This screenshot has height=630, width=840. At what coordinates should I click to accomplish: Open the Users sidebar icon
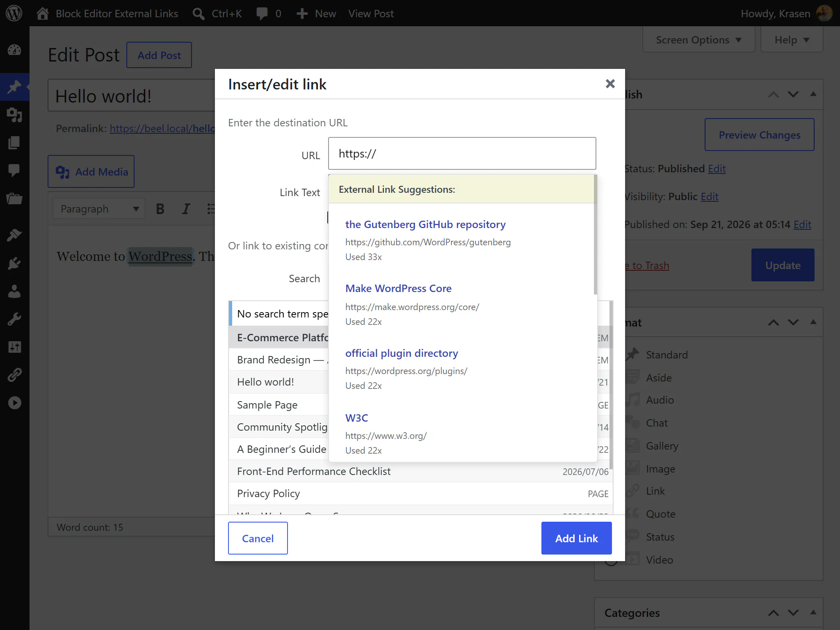(14, 291)
